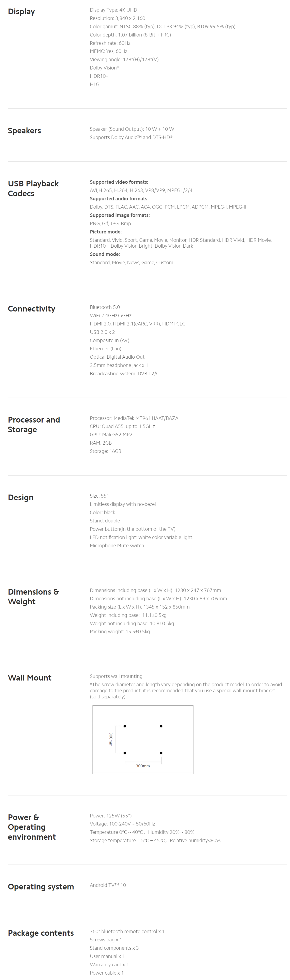The width and height of the screenshot is (290, 980).
Task: Click the 'Resolution: 3,840 x 2,160' line
Action: pyautogui.click(x=117, y=18)
